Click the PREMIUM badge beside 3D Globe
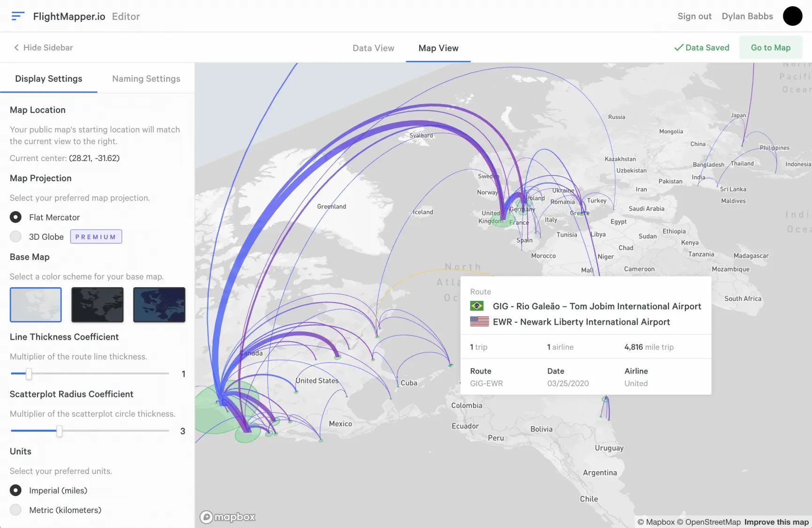 pos(96,237)
